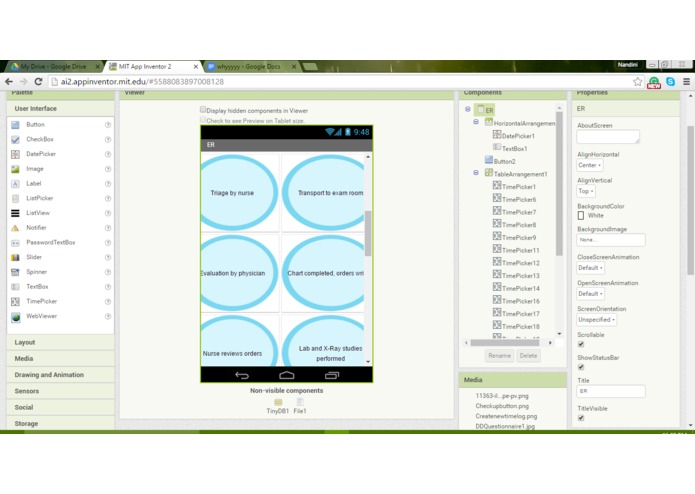695x494 pixels.
Task: Tap the Triage by nurse button
Action: [239, 193]
